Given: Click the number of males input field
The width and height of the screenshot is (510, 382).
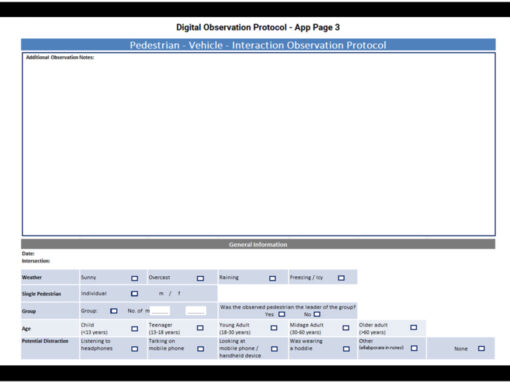Looking at the screenshot, I should (160, 311).
